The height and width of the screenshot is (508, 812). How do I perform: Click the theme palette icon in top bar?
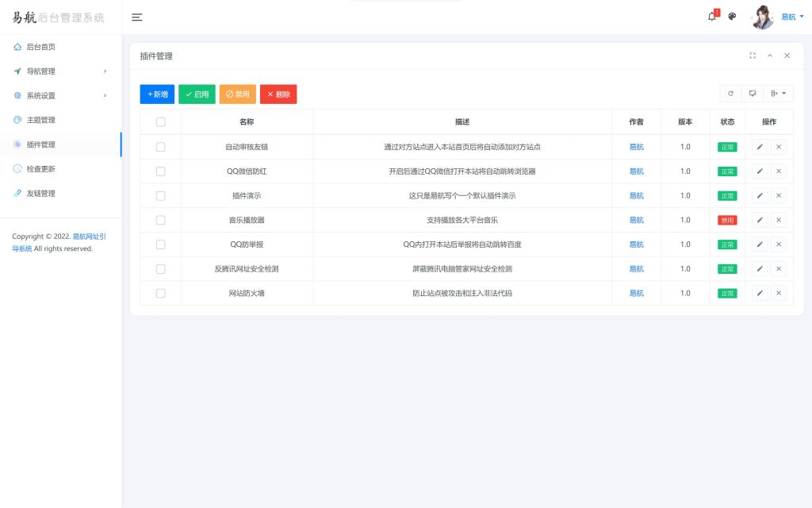(x=732, y=16)
